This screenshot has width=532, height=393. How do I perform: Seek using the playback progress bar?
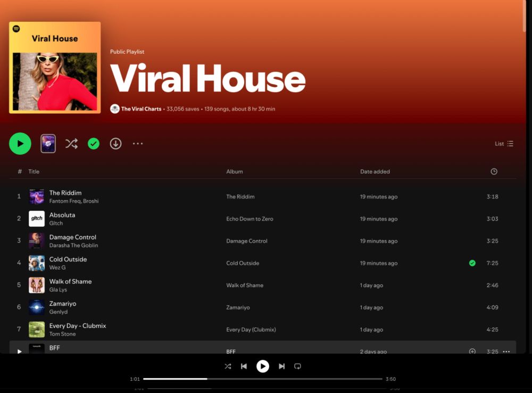(x=263, y=379)
